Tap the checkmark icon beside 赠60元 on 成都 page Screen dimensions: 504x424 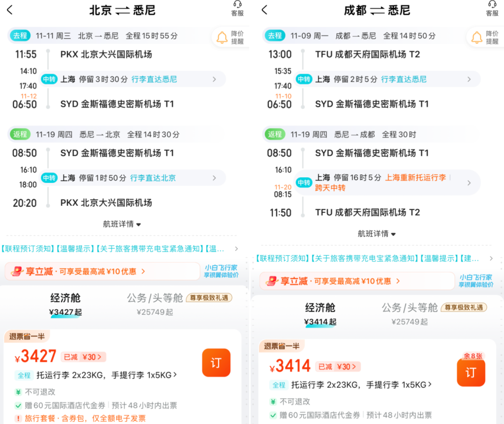[273, 415]
